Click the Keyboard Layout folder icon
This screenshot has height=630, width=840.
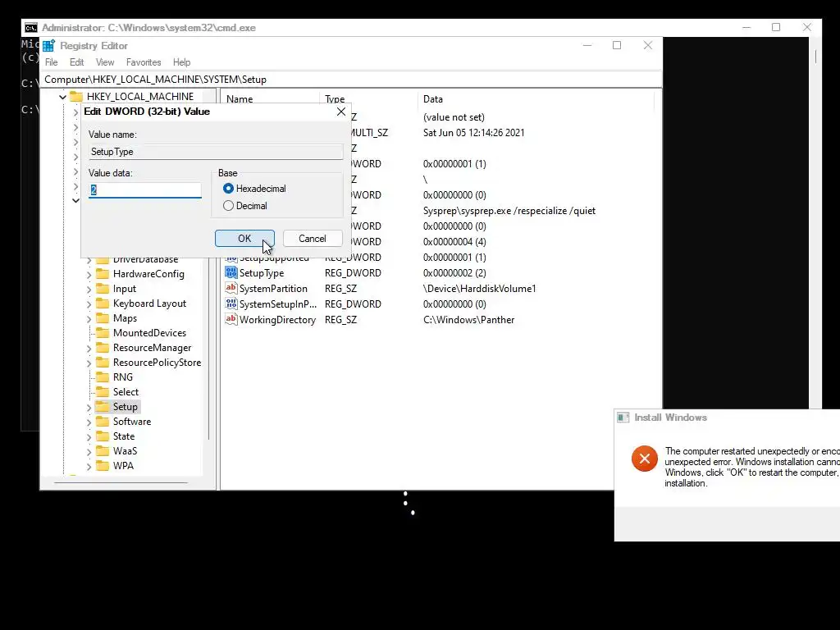[x=103, y=304]
